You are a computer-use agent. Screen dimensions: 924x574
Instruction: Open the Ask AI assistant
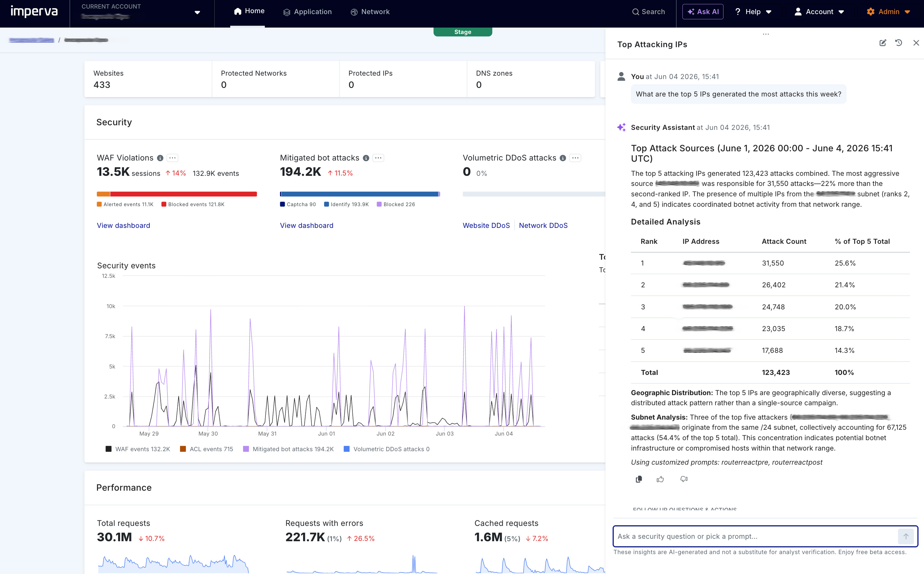pyautogui.click(x=703, y=12)
